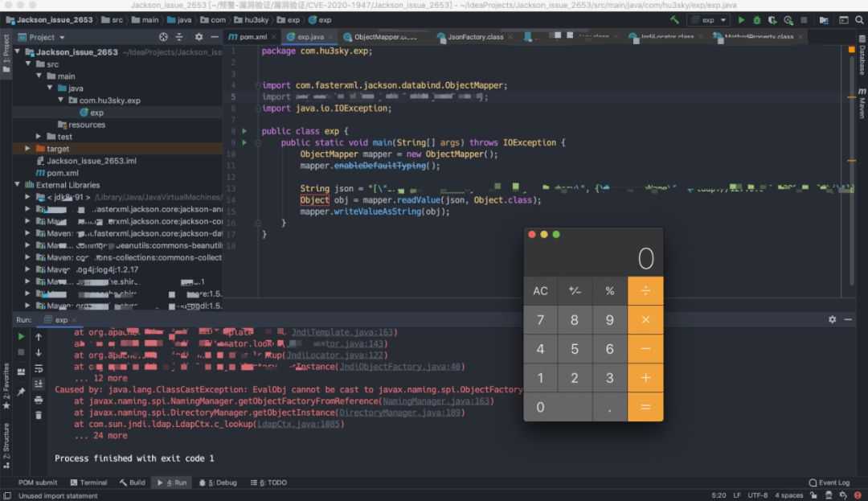Toggle the pin tab icon in Run panel
Image resolution: width=868 pixels, height=501 pixels.
point(22,392)
